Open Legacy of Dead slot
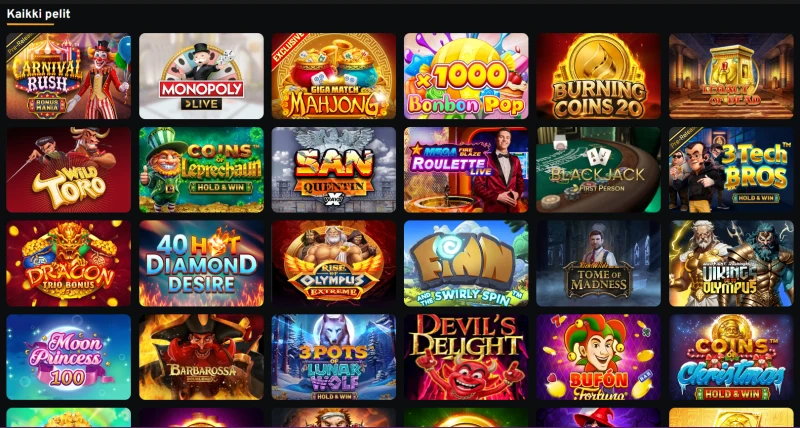This screenshot has height=428, width=800. point(731,76)
